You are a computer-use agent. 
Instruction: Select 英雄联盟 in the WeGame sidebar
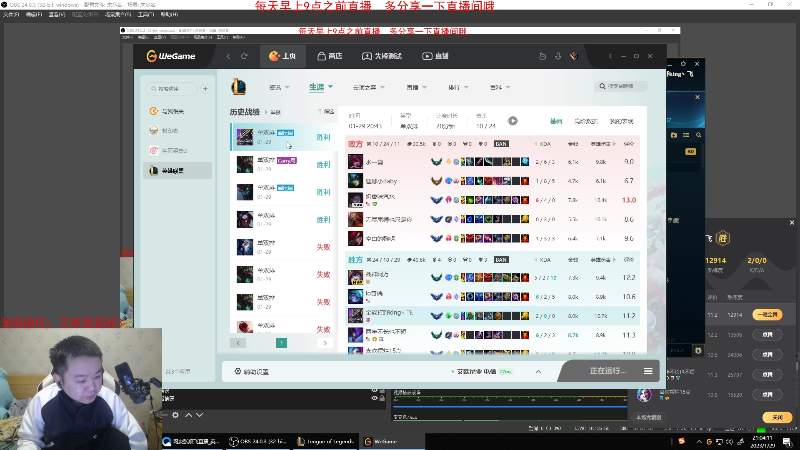pyautogui.click(x=178, y=170)
